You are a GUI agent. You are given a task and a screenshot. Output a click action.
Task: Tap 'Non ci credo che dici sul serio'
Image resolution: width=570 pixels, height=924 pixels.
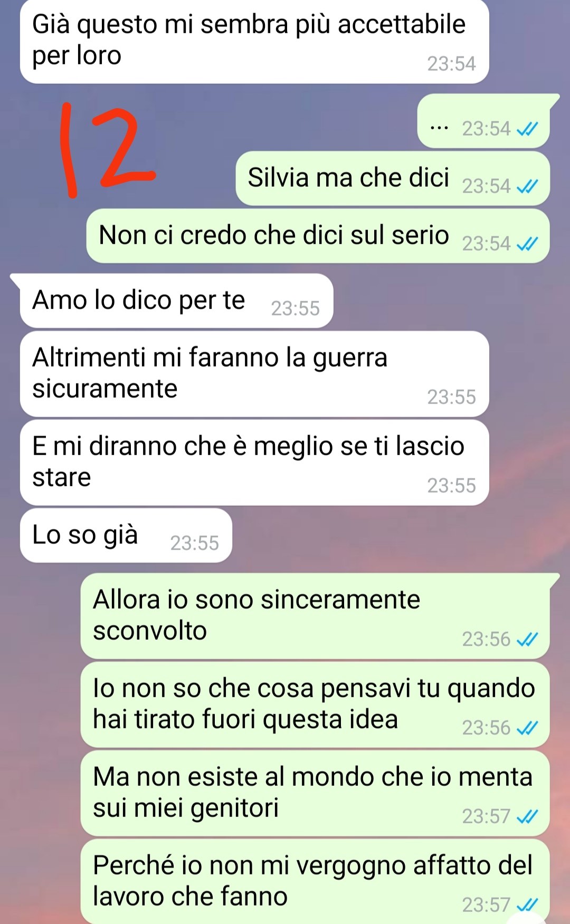click(318, 236)
